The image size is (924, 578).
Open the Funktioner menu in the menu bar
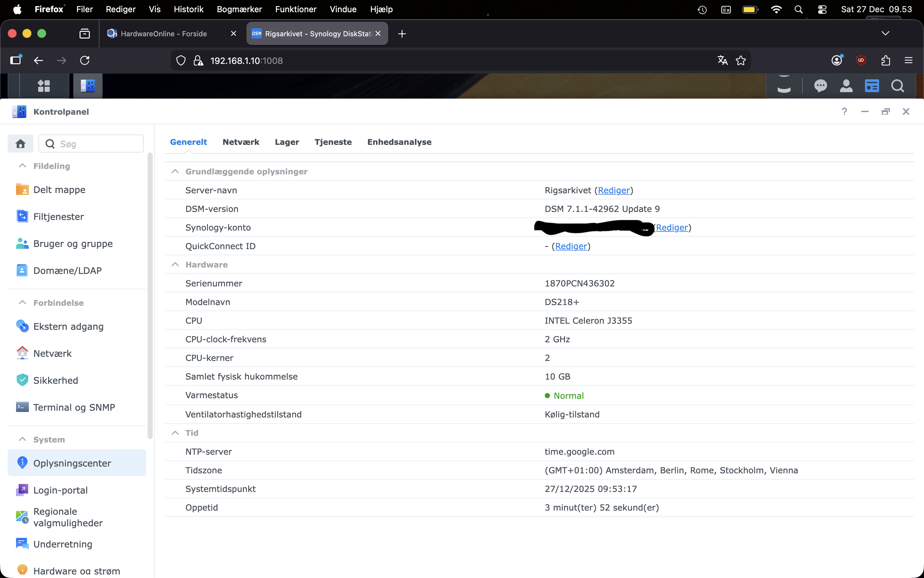click(296, 9)
